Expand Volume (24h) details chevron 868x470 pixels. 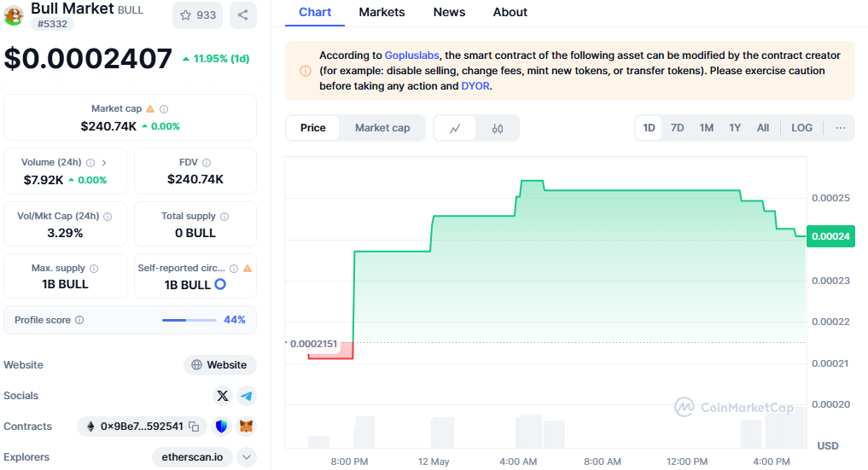[104, 163]
